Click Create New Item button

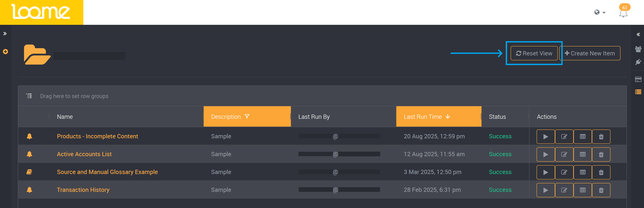point(590,53)
